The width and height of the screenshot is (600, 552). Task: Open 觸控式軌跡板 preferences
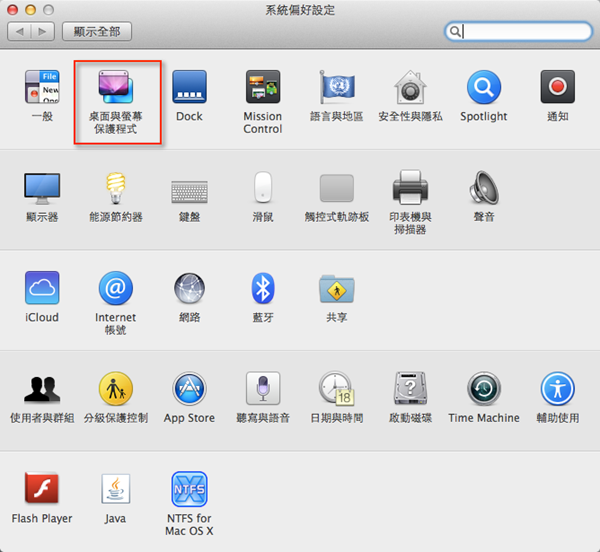[x=337, y=188]
